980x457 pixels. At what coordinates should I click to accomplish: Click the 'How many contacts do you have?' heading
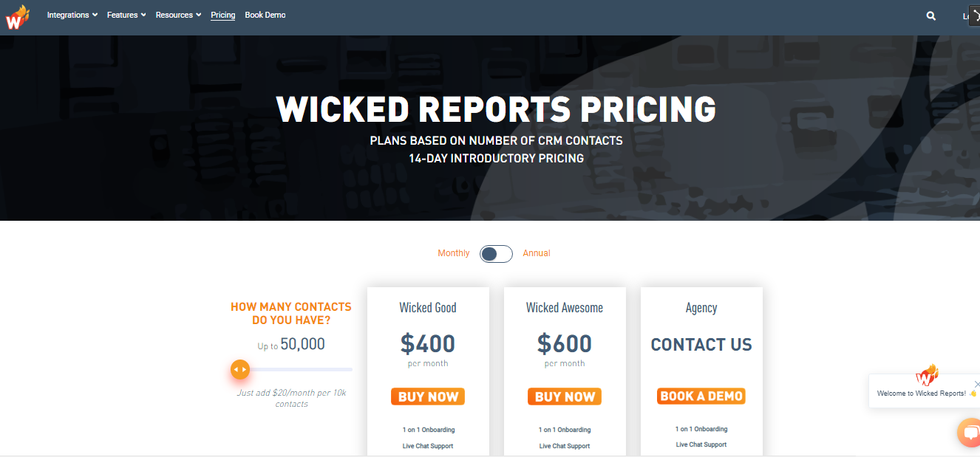pyautogui.click(x=291, y=314)
